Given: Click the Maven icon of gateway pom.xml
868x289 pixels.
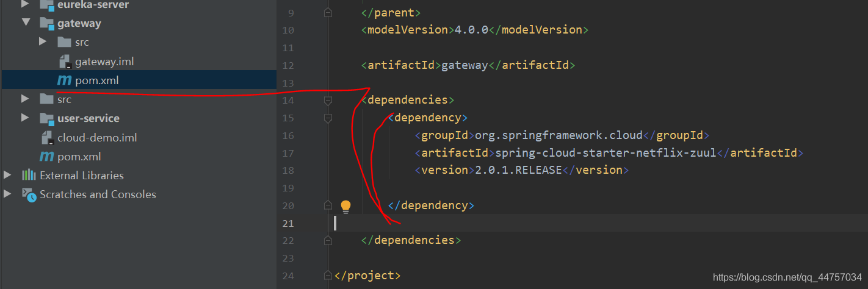Looking at the screenshot, I should [x=64, y=80].
